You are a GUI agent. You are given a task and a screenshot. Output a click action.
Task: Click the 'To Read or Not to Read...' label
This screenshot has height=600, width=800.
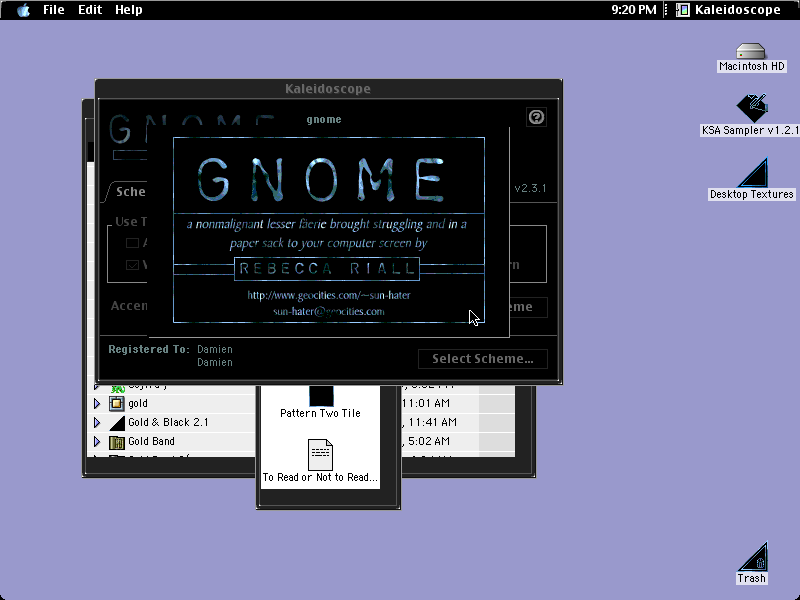320,478
